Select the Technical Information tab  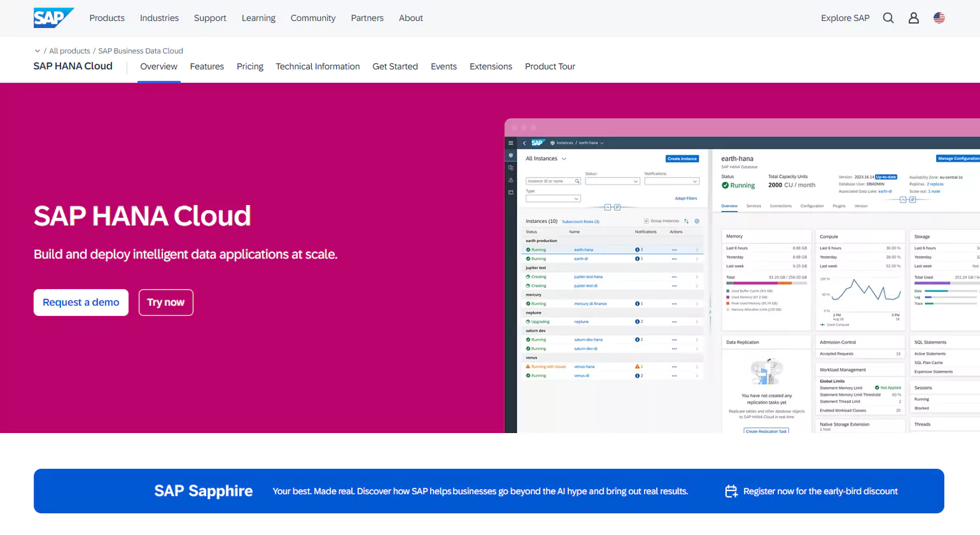[x=318, y=66]
